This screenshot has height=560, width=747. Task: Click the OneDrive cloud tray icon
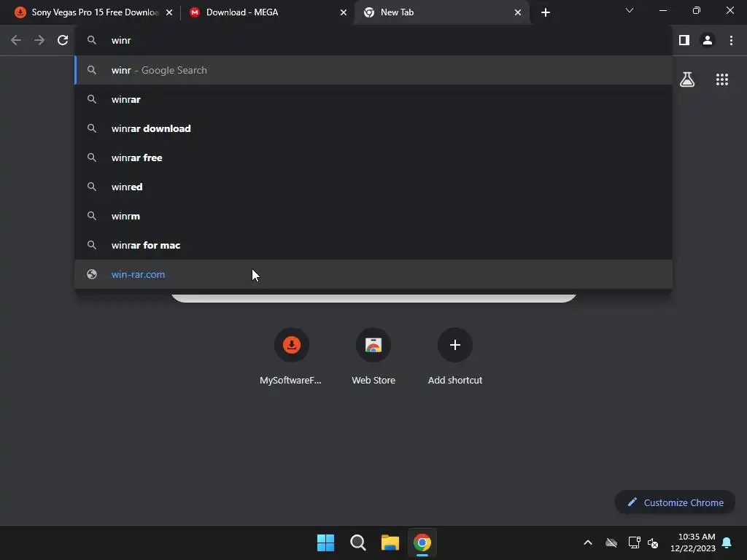pos(611,542)
